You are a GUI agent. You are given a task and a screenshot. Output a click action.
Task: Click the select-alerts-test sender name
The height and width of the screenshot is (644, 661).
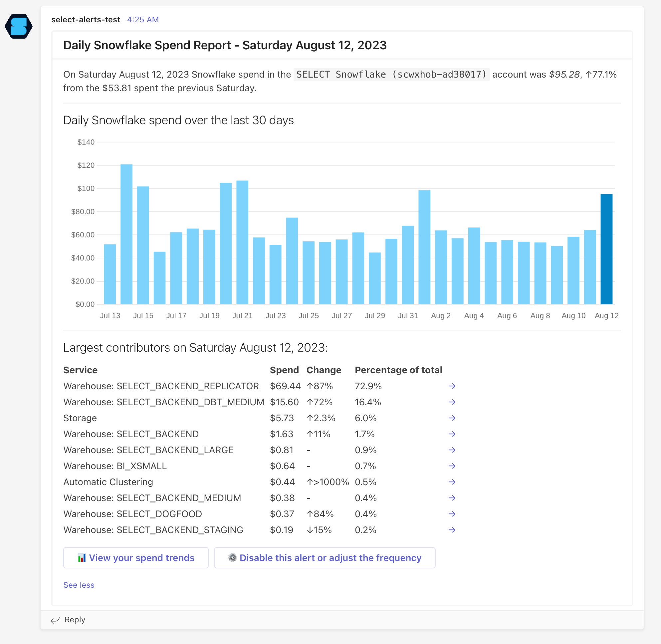click(86, 20)
